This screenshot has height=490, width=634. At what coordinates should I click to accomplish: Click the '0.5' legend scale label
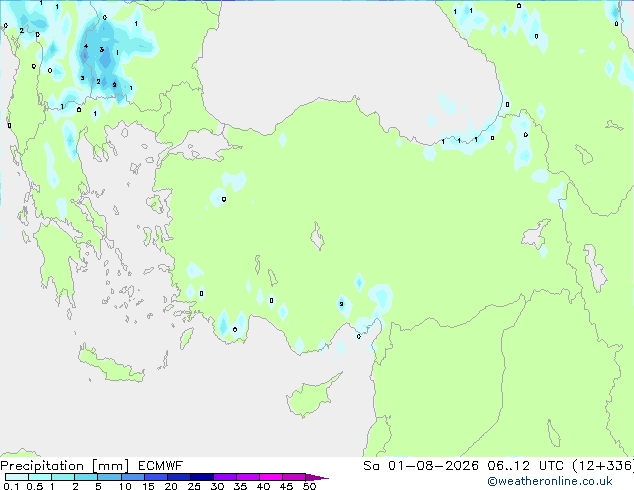click(x=34, y=486)
